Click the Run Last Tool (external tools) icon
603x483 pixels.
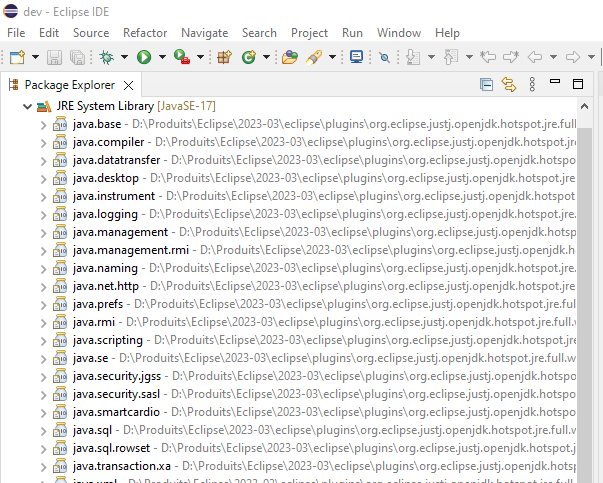[x=182, y=57]
